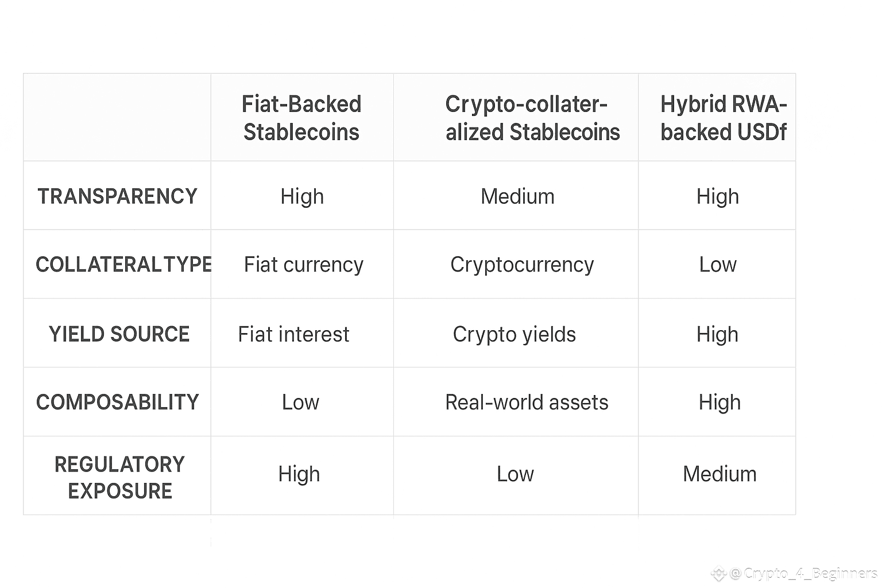The height and width of the screenshot is (588, 882).
Task: Click Low in the Hybrid RWA-backed column
Action: [718, 265]
